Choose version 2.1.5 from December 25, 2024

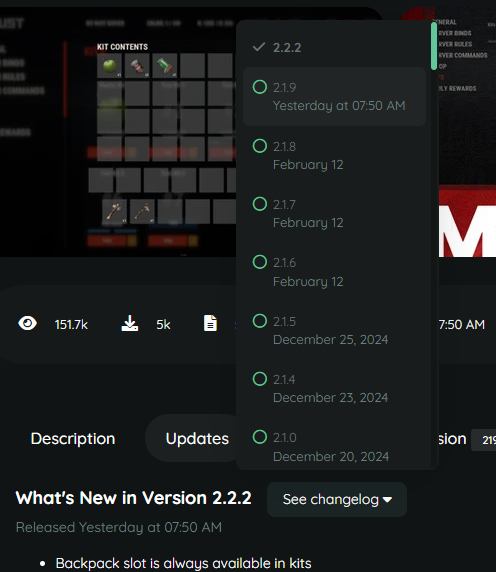pyautogui.click(x=334, y=330)
